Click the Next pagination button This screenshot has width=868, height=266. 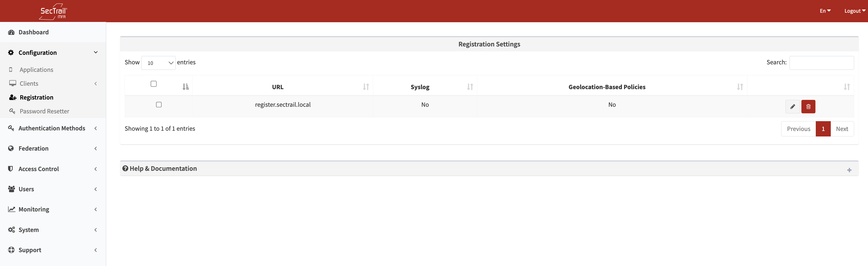pos(842,129)
